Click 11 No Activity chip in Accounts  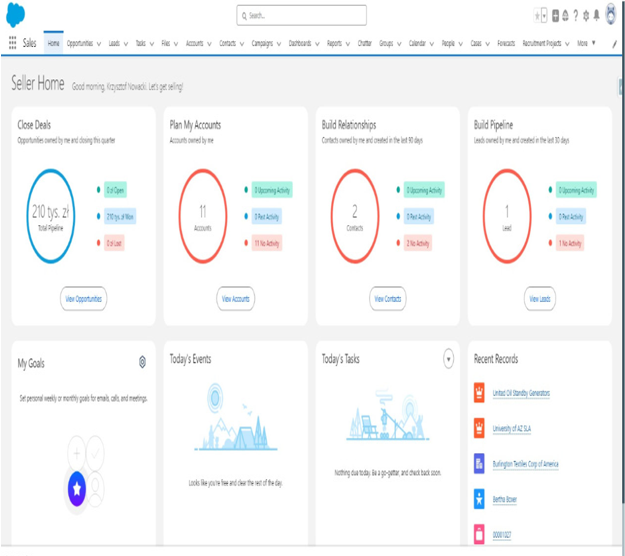coord(267,243)
